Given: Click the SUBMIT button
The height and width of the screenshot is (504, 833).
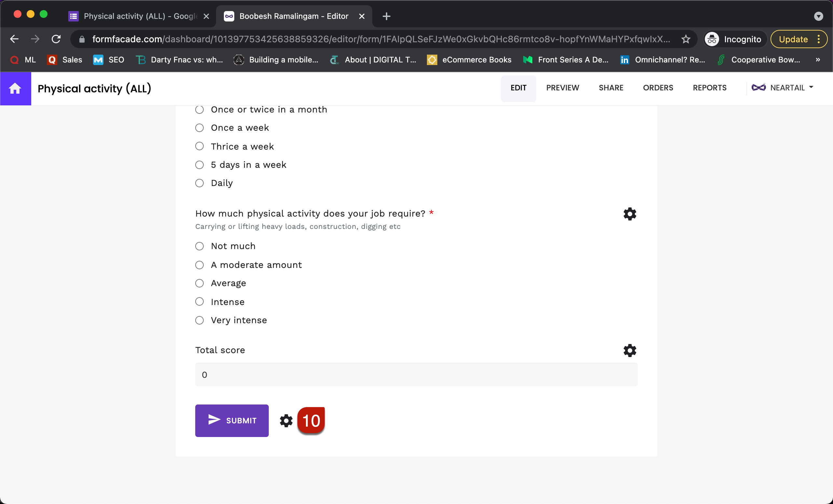Looking at the screenshot, I should (x=232, y=421).
